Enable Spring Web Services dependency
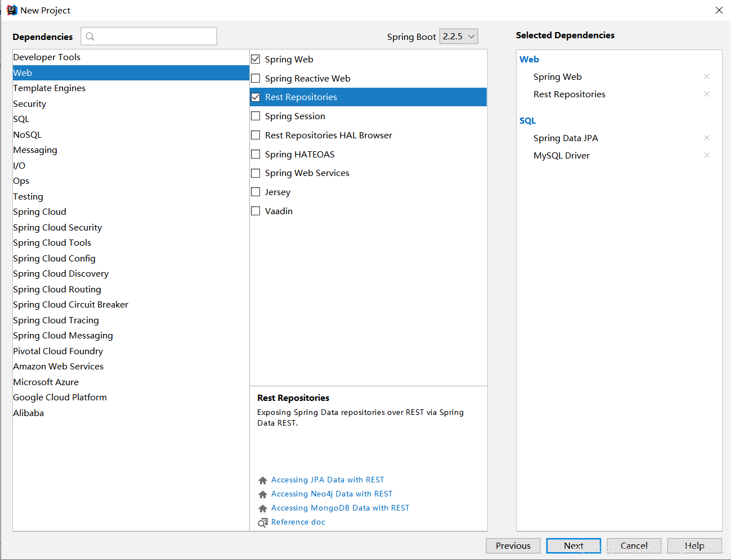This screenshot has width=731, height=560. pyautogui.click(x=255, y=173)
